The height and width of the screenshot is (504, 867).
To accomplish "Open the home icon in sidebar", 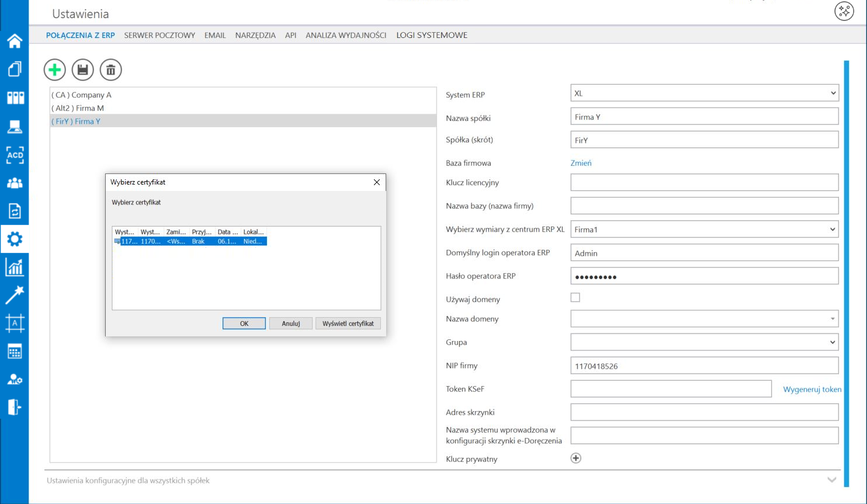I will pyautogui.click(x=15, y=41).
